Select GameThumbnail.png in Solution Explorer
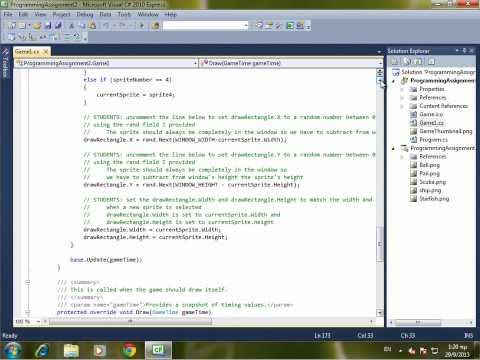Image resolution: width=480 pixels, height=360 pixels. point(445,131)
